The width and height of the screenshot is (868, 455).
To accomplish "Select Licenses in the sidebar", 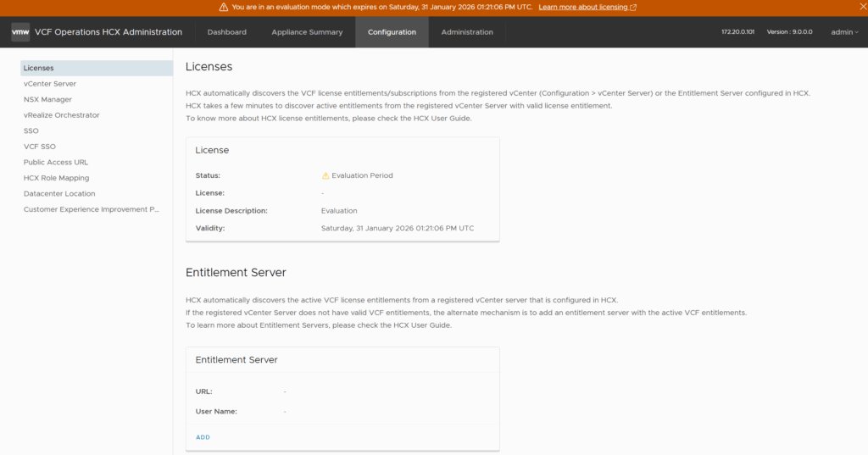I will (39, 68).
